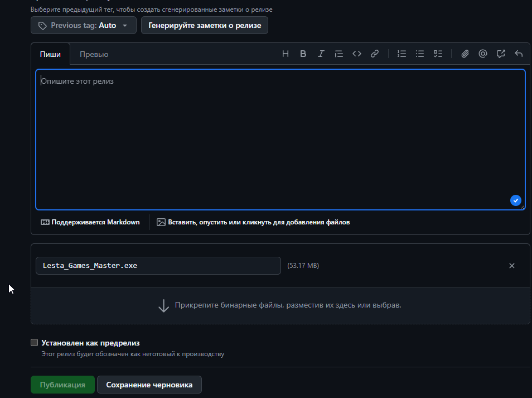Image resolution: width=532 pixels, height=398 pixels.
Task: Click Вставить, опустить или кликнуть для добавления файлов
Action: tap(253, 222)
